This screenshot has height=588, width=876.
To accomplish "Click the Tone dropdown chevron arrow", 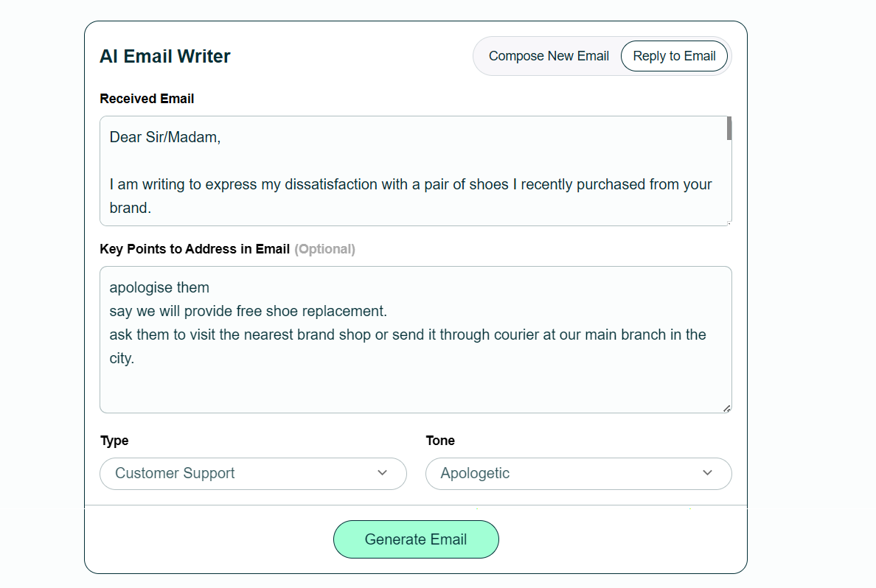I will [707, 474].
